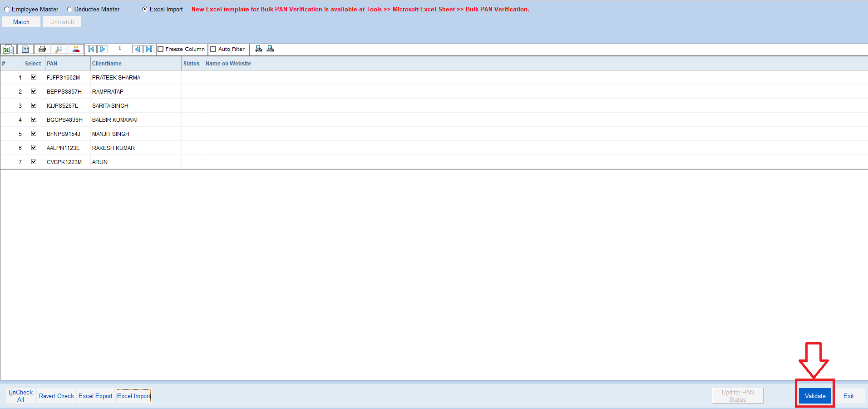Screen dimensions: 868x409
Task: Click the zoom out magnifier icon
Action: coord(270,49)
